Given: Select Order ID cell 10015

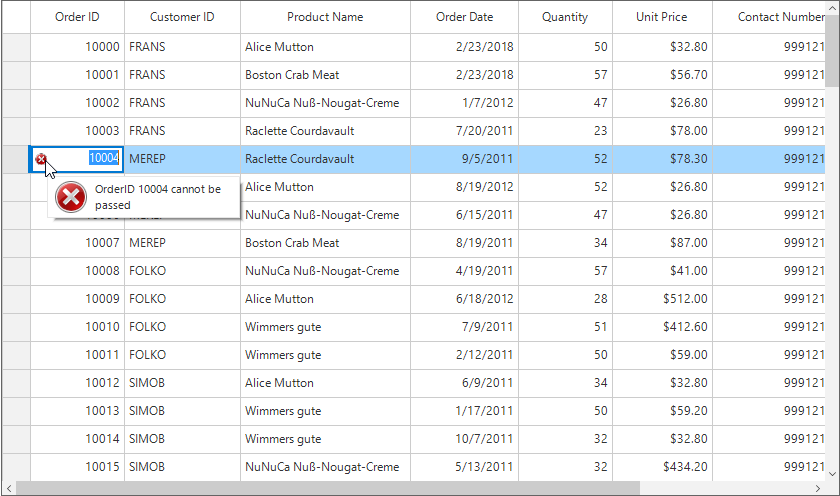Looking at the screenshot, I should point(77,467).
